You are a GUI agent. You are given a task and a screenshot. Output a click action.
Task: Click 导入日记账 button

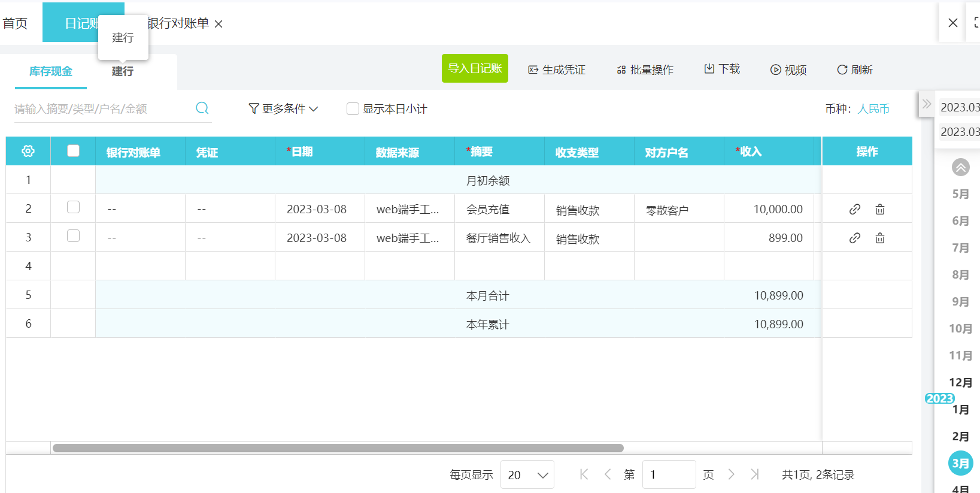pos(475,68)
